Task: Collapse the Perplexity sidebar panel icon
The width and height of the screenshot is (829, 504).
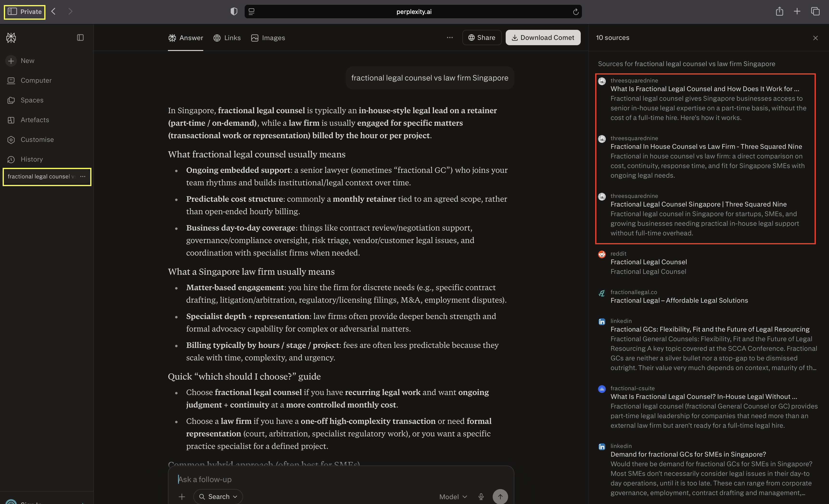Action: [x=80, y=38]
